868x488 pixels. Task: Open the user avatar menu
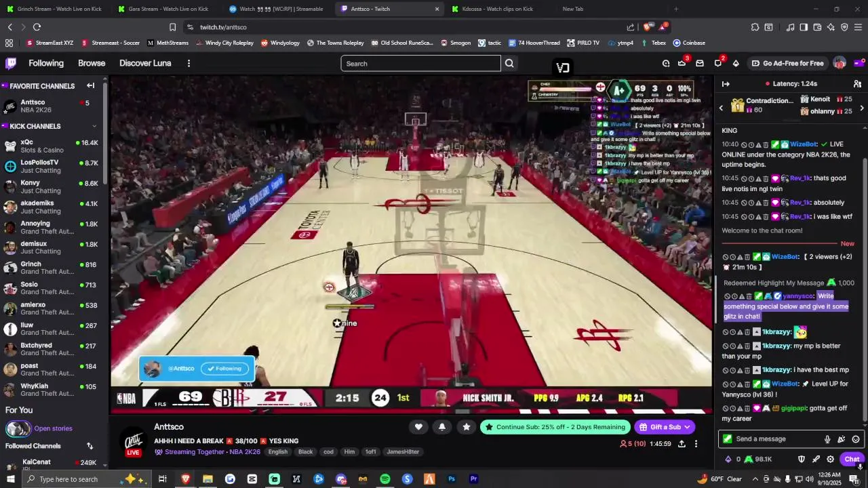click(840, 63)
